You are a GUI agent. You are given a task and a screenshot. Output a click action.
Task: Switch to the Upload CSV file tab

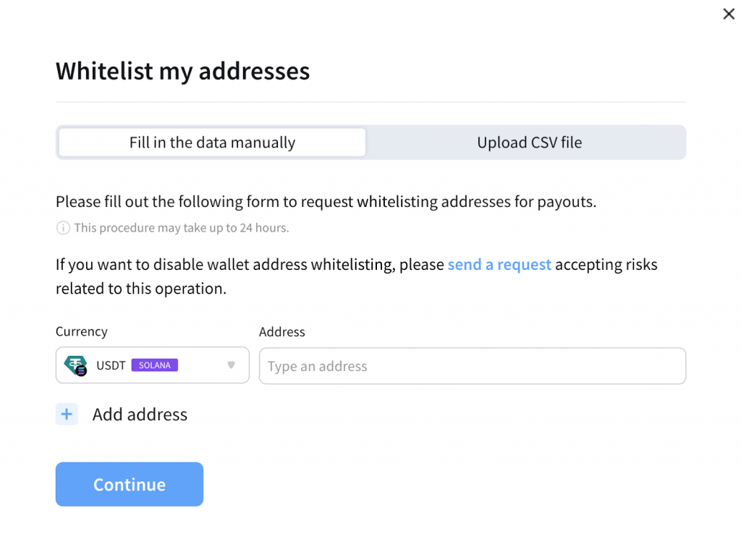(529, 143)
